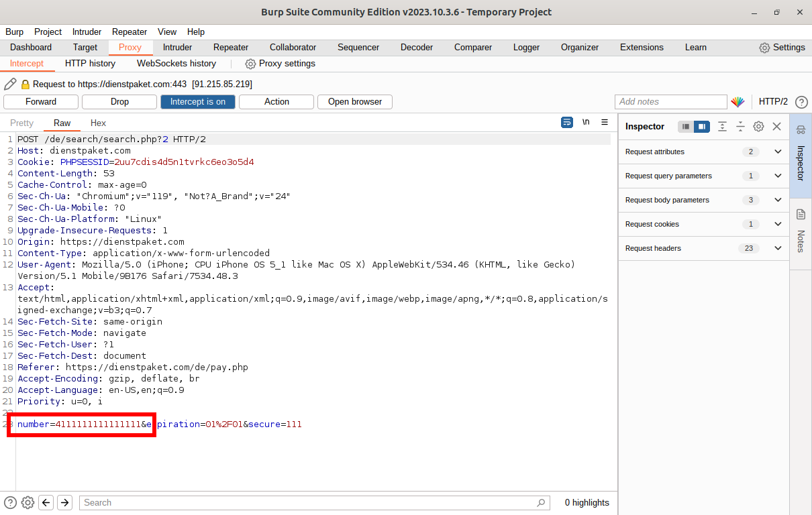Expand the Request body parameters section
This screenshot has height=515, width=812.
click(778, 200)
